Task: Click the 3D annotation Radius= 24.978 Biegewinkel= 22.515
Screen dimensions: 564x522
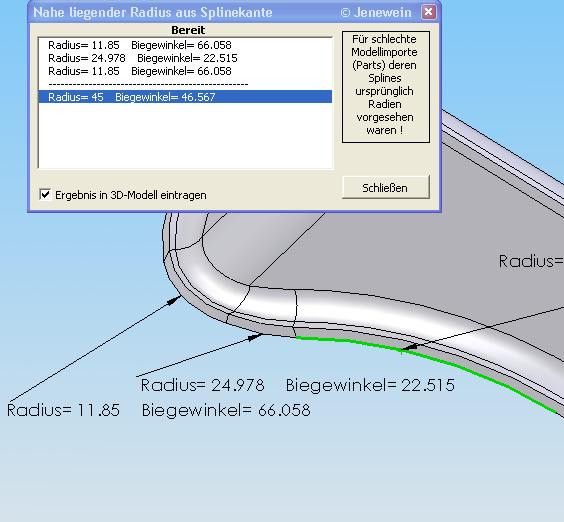Action: [297, 385]
